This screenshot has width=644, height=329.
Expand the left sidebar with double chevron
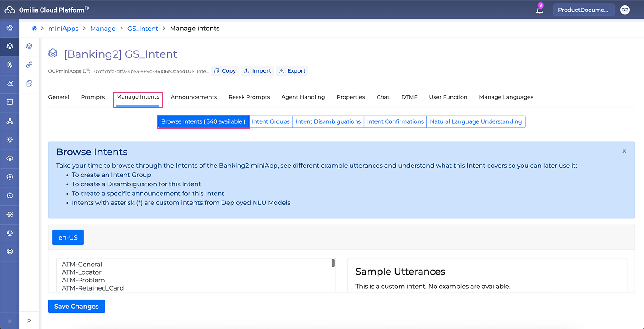click(x=10, y=321)
